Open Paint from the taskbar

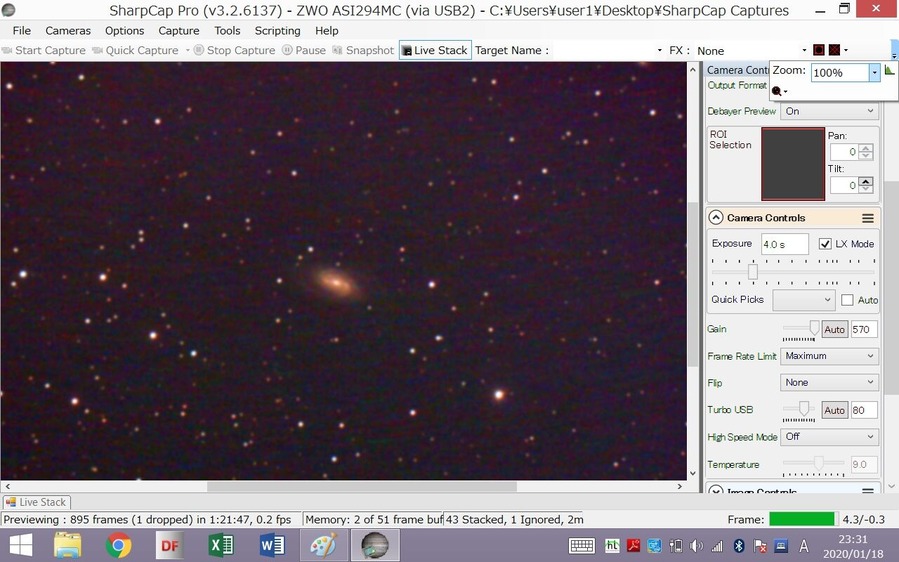tap(323, 545)
